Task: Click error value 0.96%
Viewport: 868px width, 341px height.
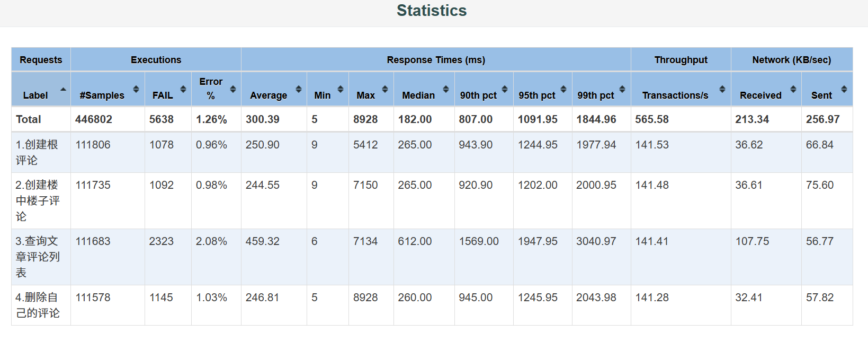Action: (211, 145)
